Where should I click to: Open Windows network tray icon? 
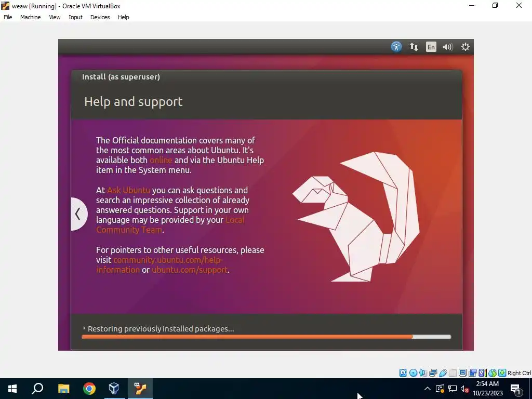pyautogui.click(x=453, y=389)
